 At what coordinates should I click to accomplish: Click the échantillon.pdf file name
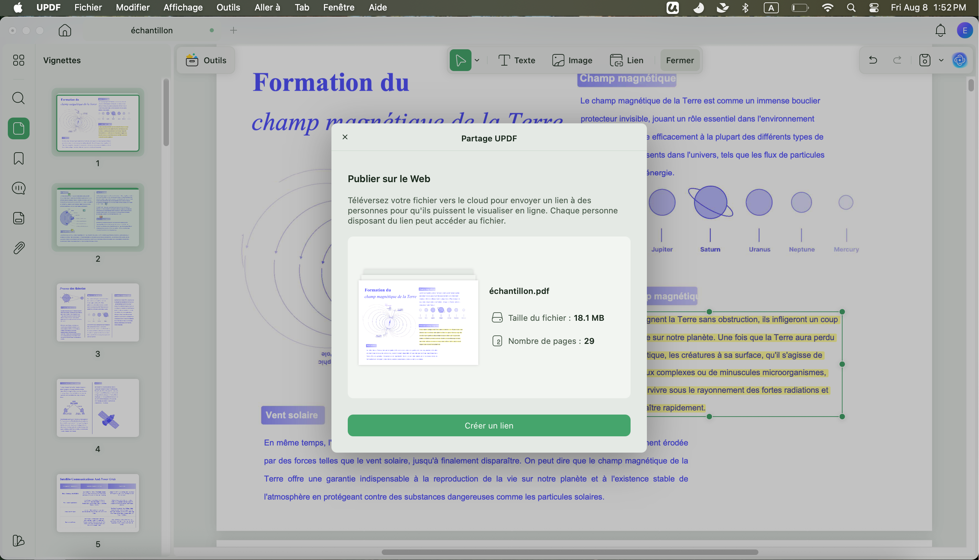pyautogui.click(x=519, y=291)
